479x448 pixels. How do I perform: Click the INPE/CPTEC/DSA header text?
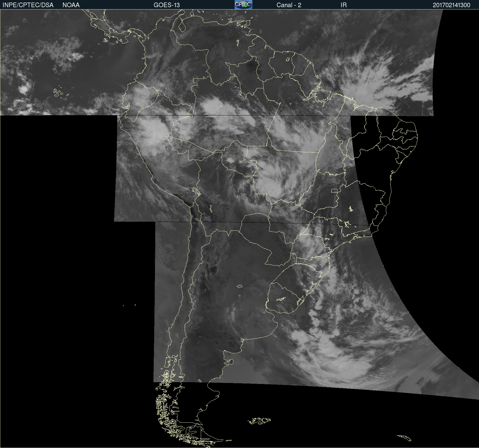pyautogui.click(x=28, y=5)
